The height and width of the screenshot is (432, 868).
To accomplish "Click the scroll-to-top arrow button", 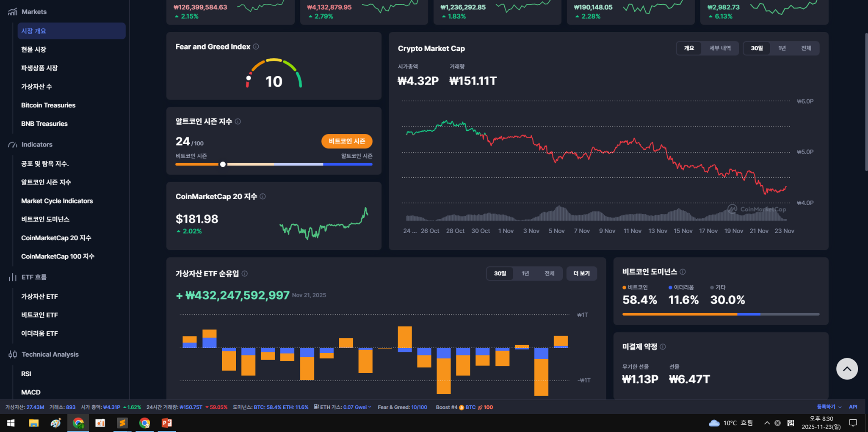I will pos(847,369).
